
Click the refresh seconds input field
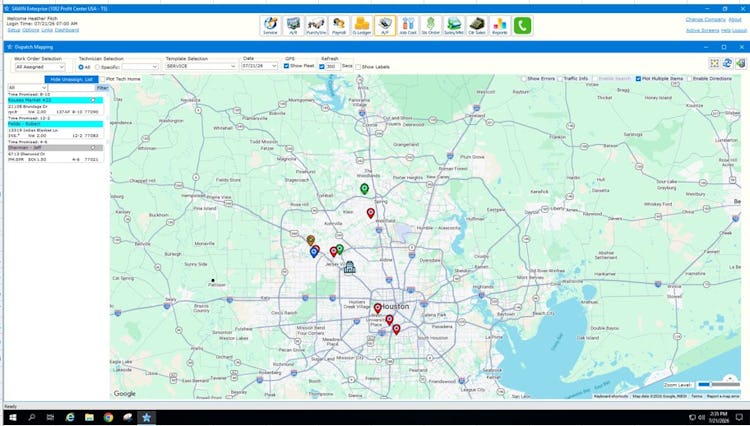coord(333,67)
